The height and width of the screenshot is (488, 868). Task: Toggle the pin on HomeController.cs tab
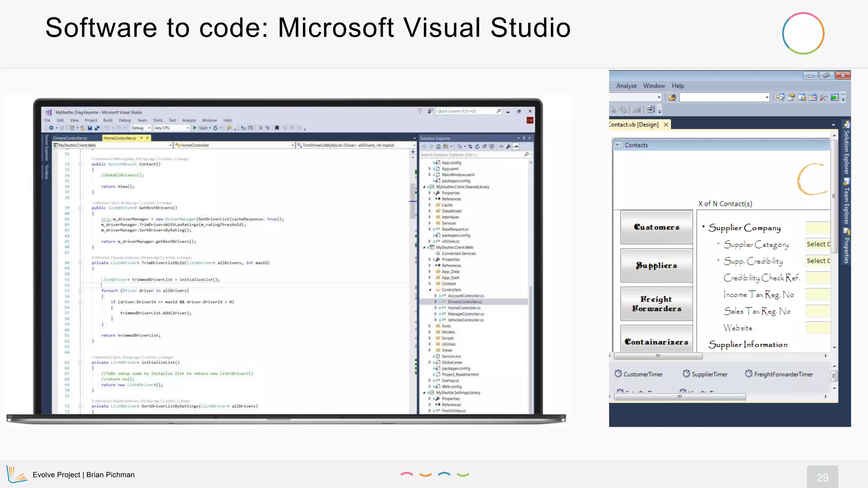pyautogui.click(x=141, y=138)
